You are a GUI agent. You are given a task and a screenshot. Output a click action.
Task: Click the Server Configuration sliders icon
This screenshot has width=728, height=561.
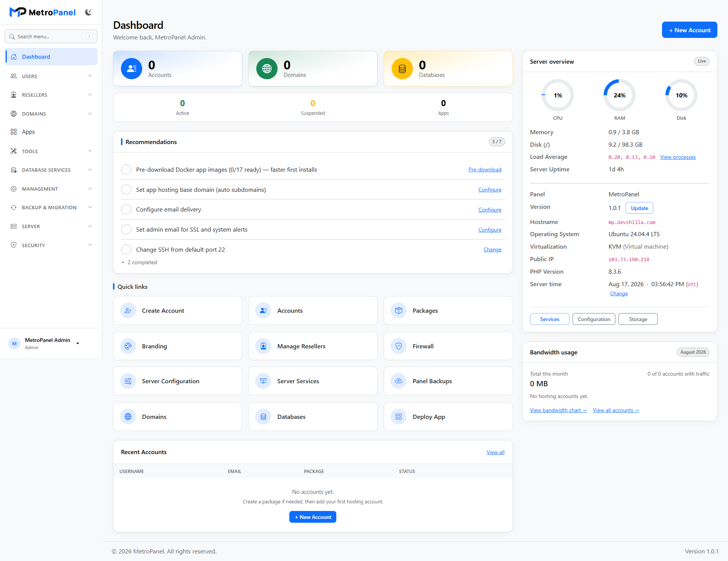click(x=128, y=381)
